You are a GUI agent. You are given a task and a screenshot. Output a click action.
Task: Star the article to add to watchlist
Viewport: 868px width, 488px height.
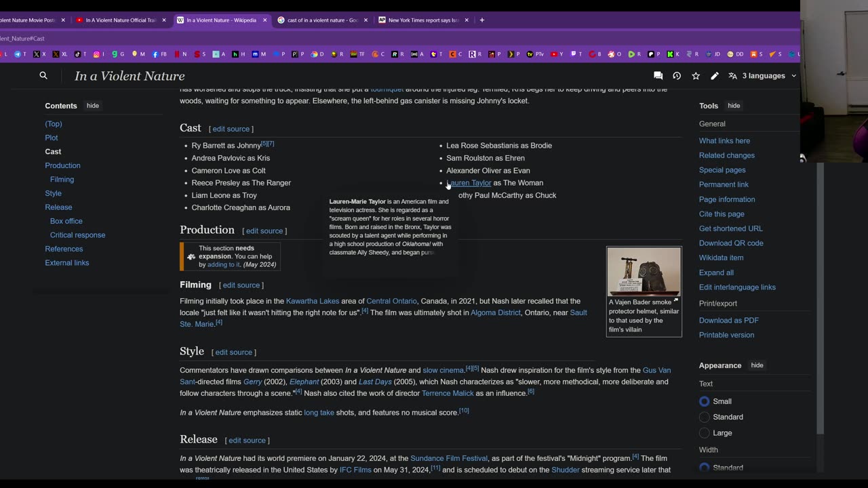[x=696, y=76]
